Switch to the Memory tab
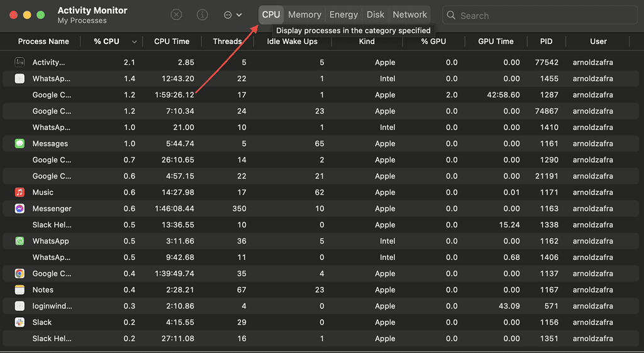This screenshot has height=353, width=644. (x=304, y=14)
